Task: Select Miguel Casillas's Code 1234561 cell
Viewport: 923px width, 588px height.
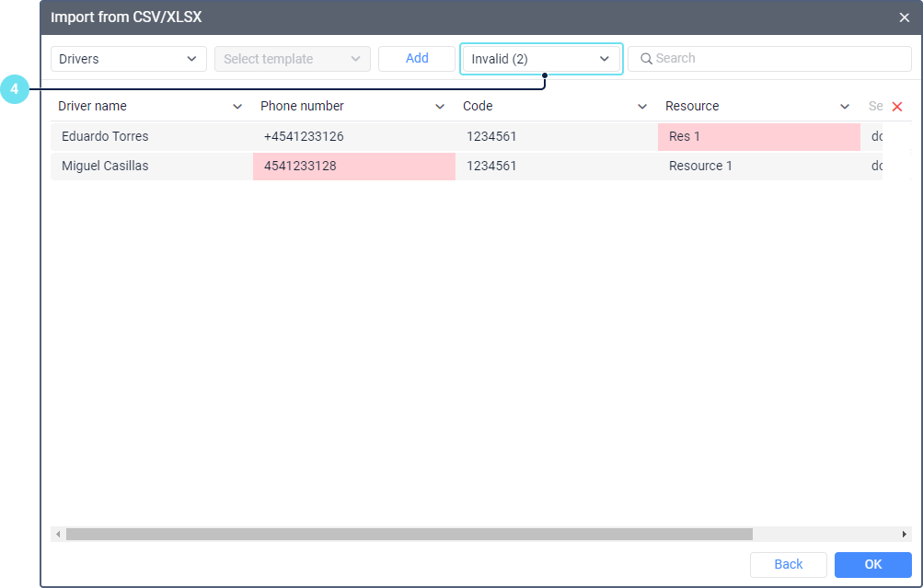Action: click(x=557, y=166)
